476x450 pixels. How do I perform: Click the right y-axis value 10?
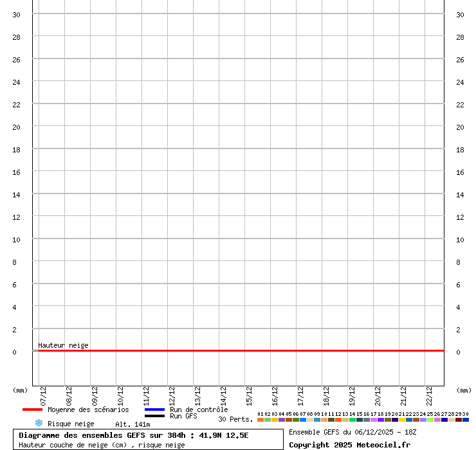click(460, 240)
